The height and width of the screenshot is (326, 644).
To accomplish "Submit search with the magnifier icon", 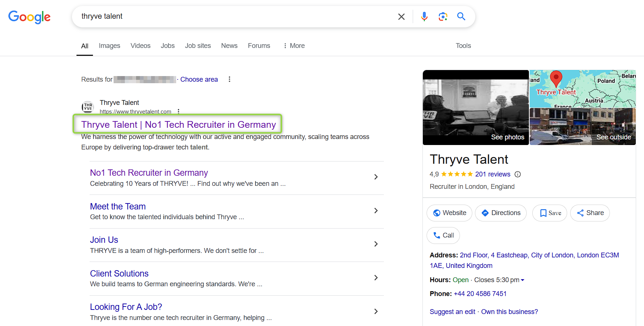I will 461,16.
